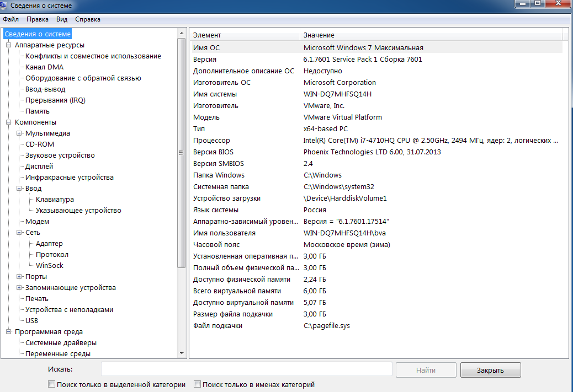Click in the Искать search field

246,369
